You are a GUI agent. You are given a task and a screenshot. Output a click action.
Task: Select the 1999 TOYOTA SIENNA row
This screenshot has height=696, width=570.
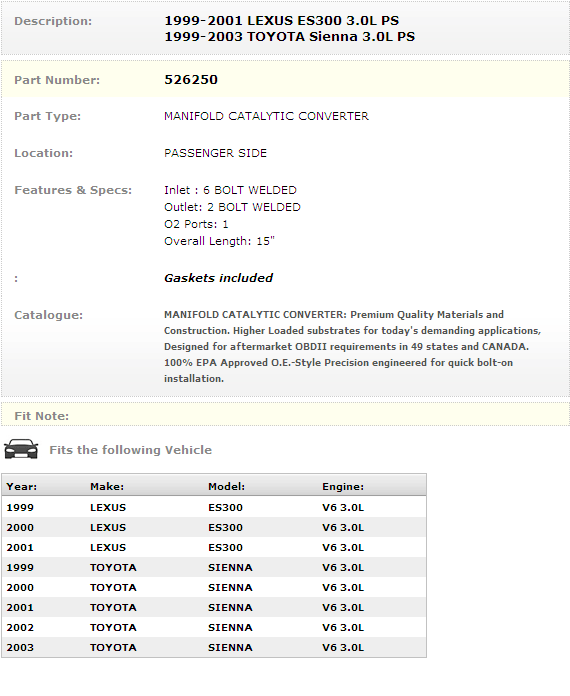pos(214,567)
